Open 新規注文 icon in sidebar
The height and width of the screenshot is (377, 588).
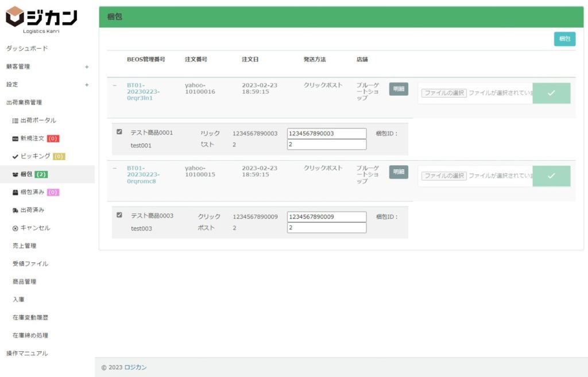(x=16, y=138)
